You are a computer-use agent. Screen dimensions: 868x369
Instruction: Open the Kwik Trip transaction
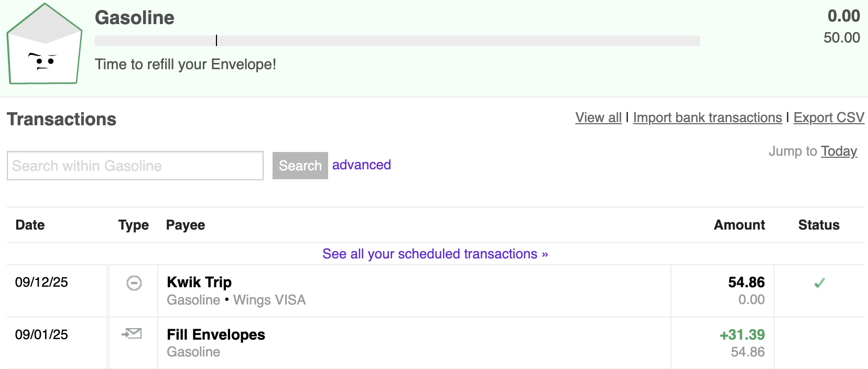click(x=199, y=283)
